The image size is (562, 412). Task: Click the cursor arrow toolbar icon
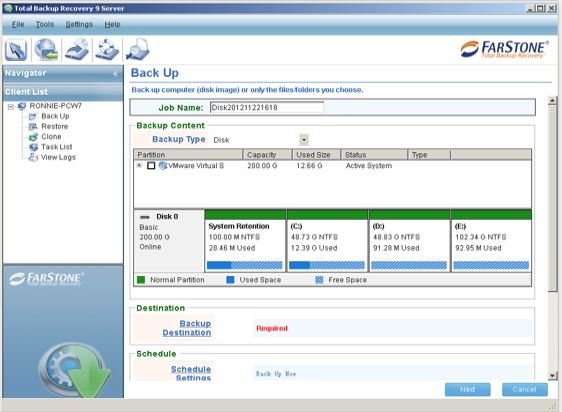click(16, 49)
